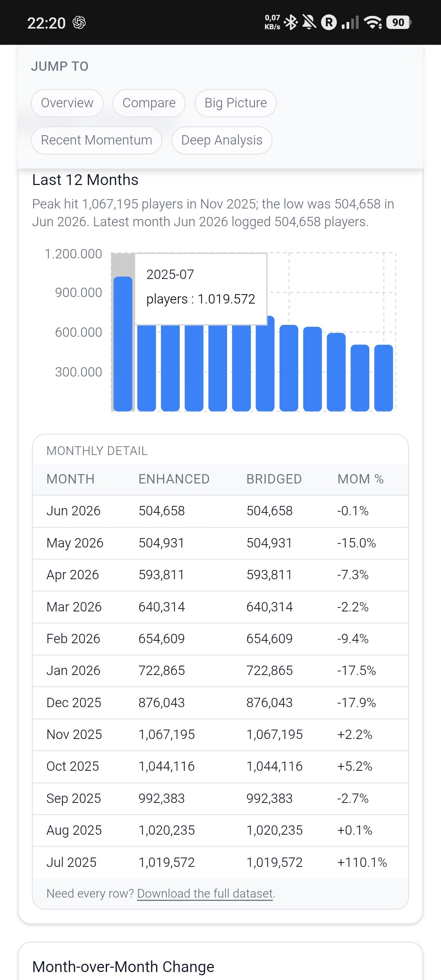Tap the Wi-Fi signal icon
This screenshot has width=441, height=980.
(373, 22)
